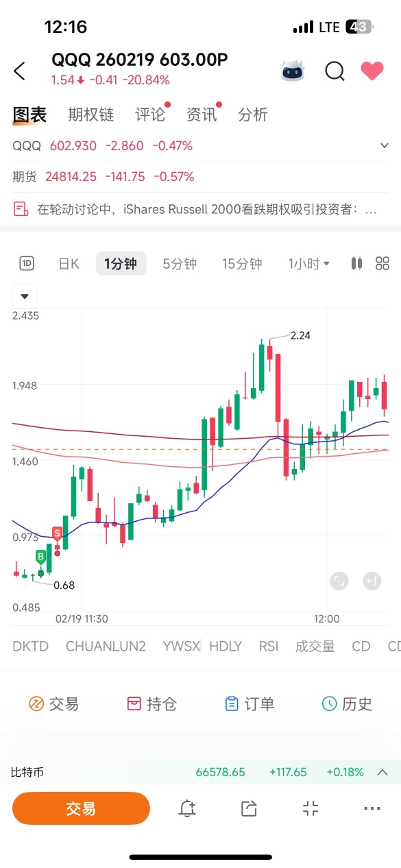Switch to 分析 tab
Screen dimensions: 401x868
coord(253,114)
